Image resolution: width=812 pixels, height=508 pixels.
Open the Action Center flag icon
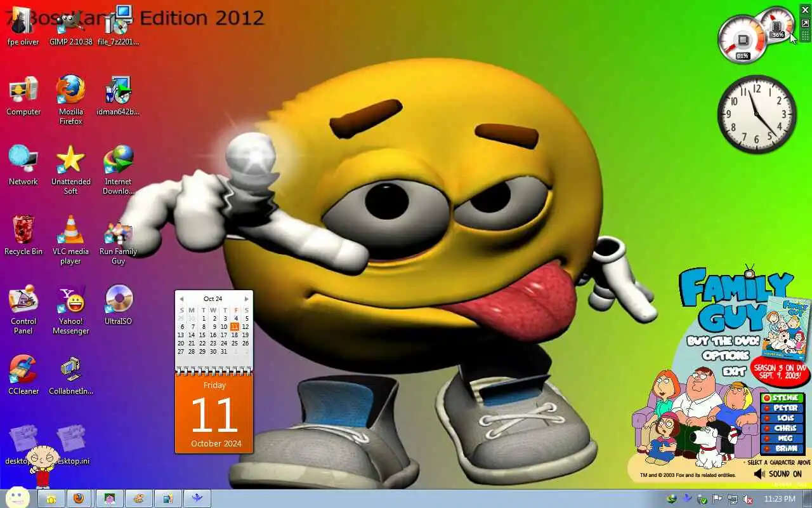[x=717, y=499]
